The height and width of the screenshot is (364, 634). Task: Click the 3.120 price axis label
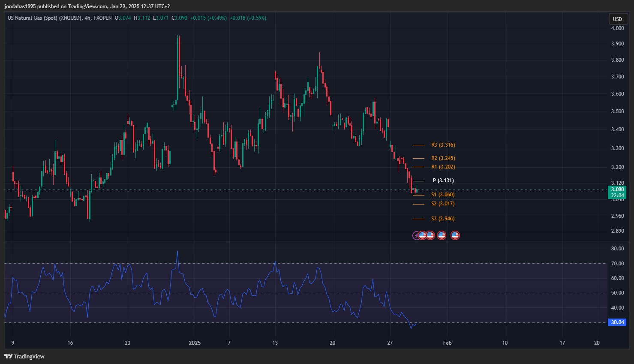point(618,183)
